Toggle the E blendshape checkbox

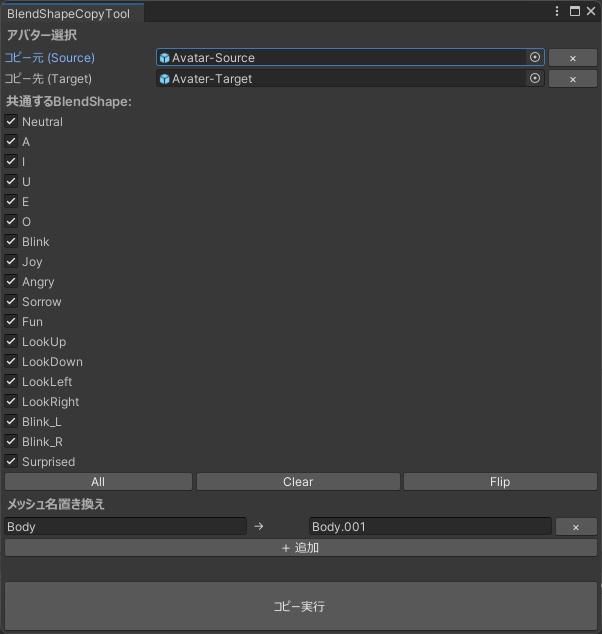point(11,201)
